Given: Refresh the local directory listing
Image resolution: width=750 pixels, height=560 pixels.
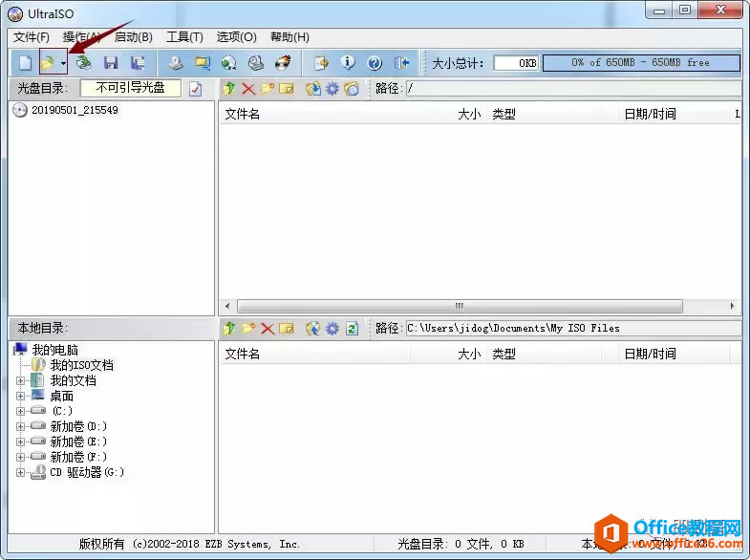Looking at the screenshot, I should point(352,328).
